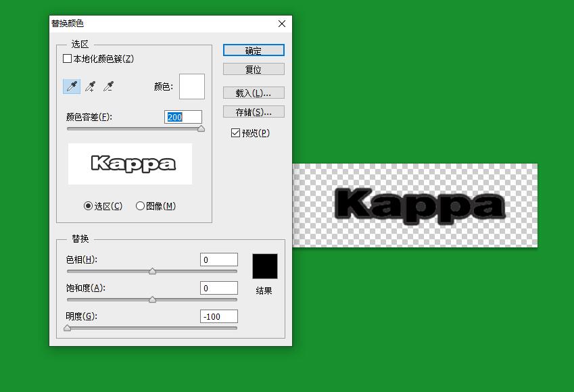This screenshot has width=574, height=392.
Task: Click the 色相 hue slider handle
Action: click(x=152, y=271)
